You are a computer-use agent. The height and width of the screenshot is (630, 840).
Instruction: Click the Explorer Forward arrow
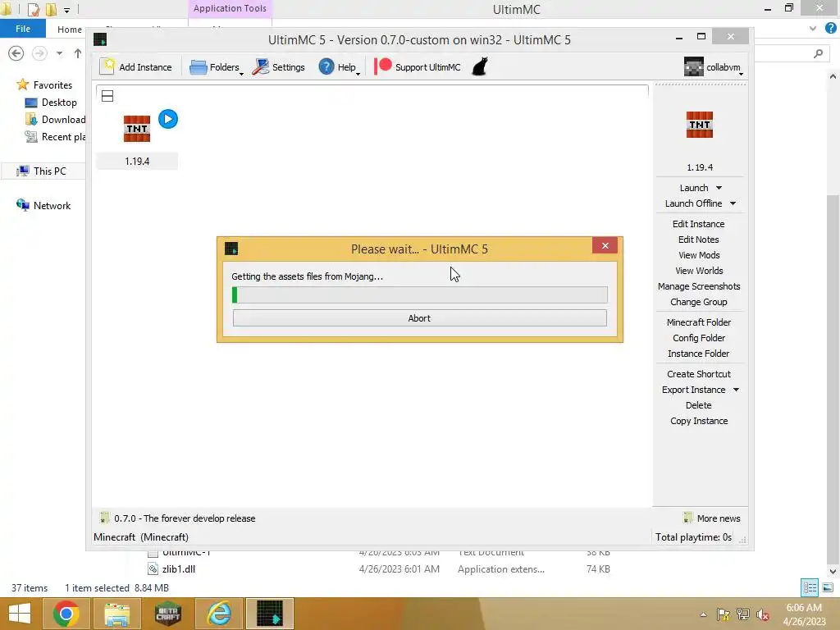point(39,53)
